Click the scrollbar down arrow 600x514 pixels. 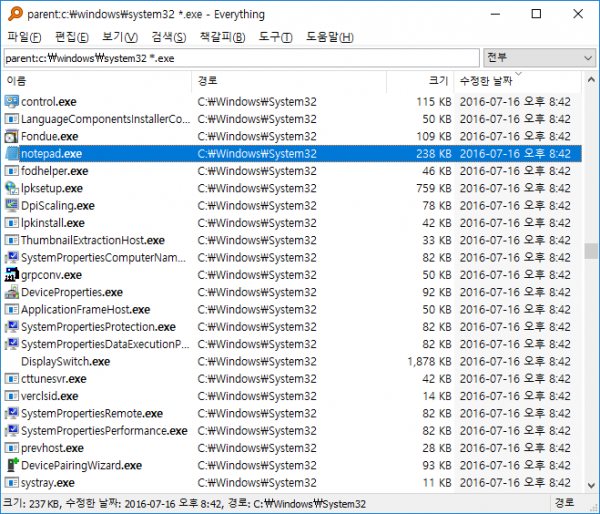click(x=591, y=485)
